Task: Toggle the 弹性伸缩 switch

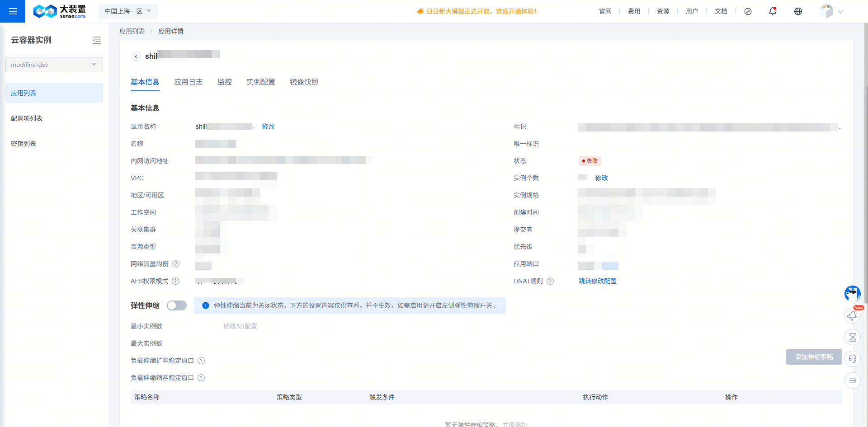Action: [x=177, y=306]
